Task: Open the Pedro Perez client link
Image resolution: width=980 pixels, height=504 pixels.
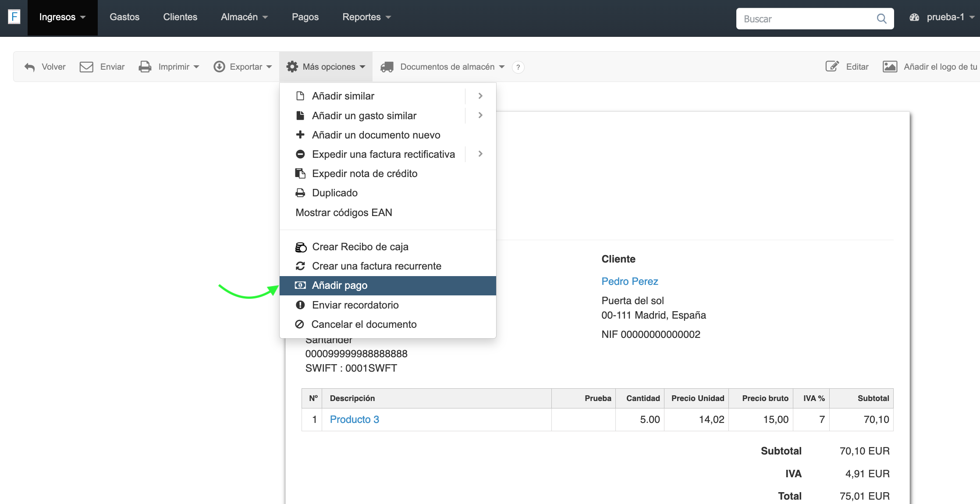Action: tap(629, 281)
